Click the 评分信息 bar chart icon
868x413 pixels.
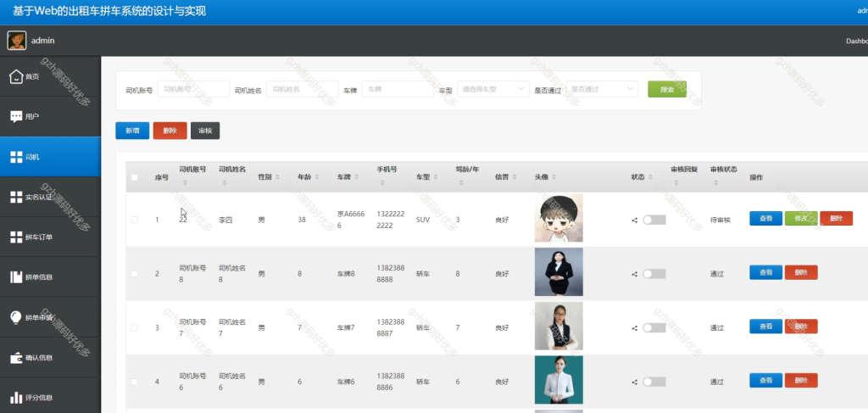coord(16,398)
